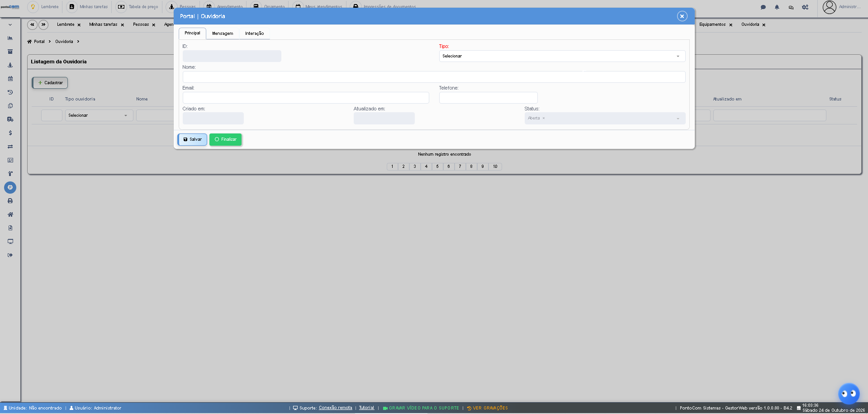Switch to the Interação tab

[x=255, y=33]
